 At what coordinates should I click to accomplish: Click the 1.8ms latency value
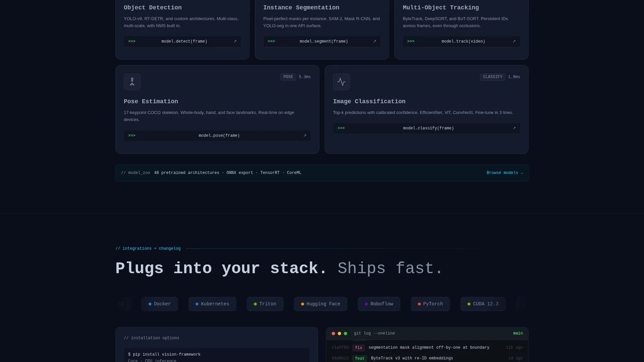click(x=514, y=77)
